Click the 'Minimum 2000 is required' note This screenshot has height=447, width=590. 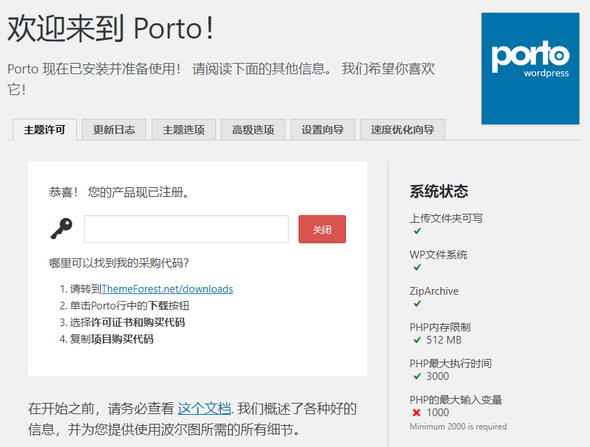[x=458, y=426]
